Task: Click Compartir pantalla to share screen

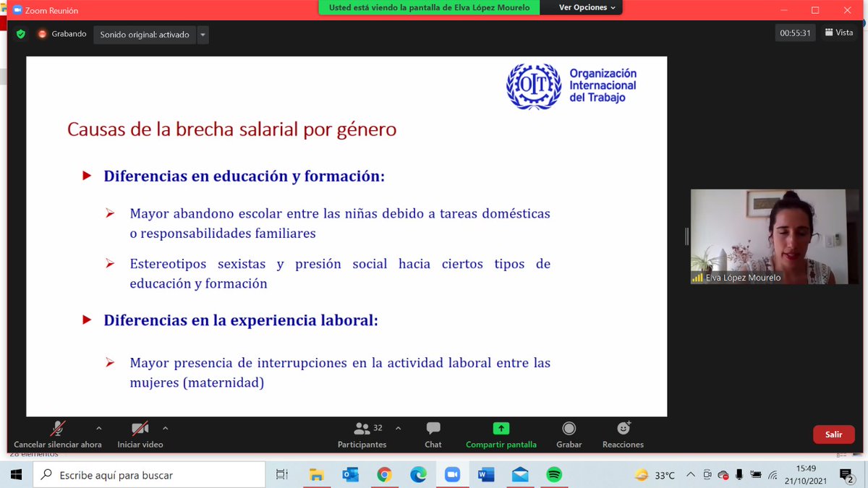Action: point(501,435)
